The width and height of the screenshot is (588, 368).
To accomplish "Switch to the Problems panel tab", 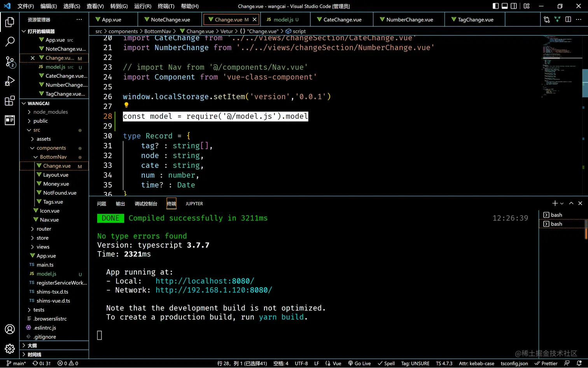I will pyautogui.click(x=101, y=204).
